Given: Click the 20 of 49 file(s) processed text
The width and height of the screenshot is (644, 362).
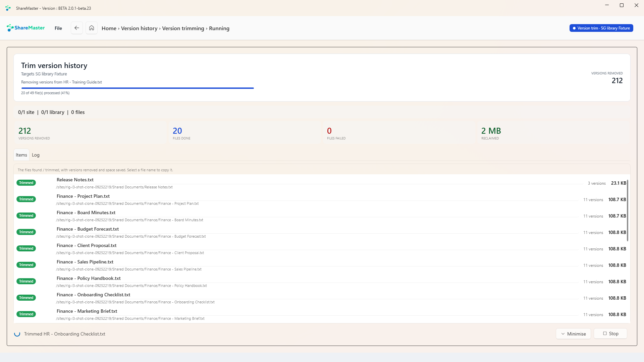Looking at the screenshot, I should tap(45, 93).
